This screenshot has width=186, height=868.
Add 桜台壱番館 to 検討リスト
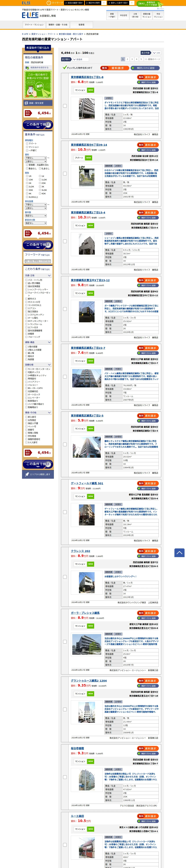(x=148, y=753)
